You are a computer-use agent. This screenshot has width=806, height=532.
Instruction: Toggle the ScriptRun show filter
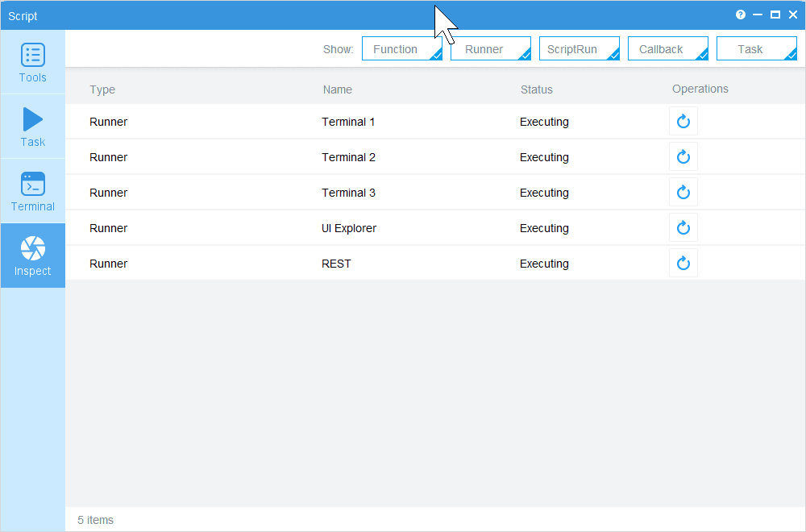point(580,48)
